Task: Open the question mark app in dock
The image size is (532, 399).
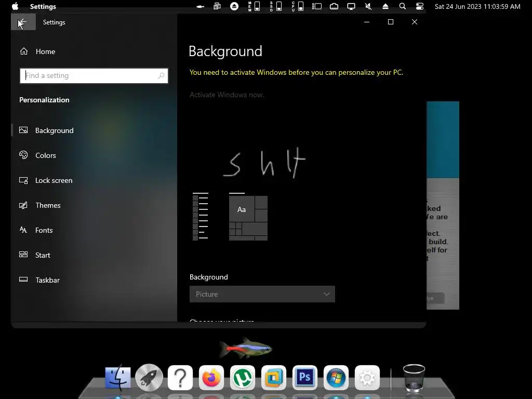Action: 180,378
